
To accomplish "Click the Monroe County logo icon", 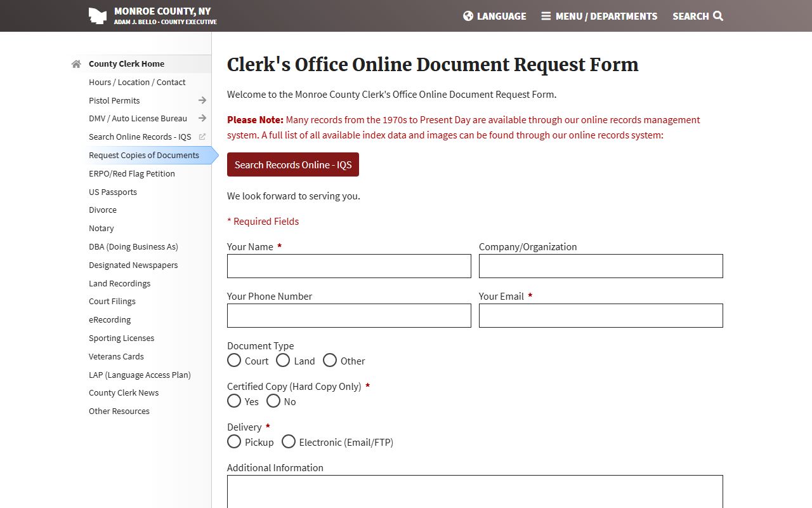I will [98, 16].
